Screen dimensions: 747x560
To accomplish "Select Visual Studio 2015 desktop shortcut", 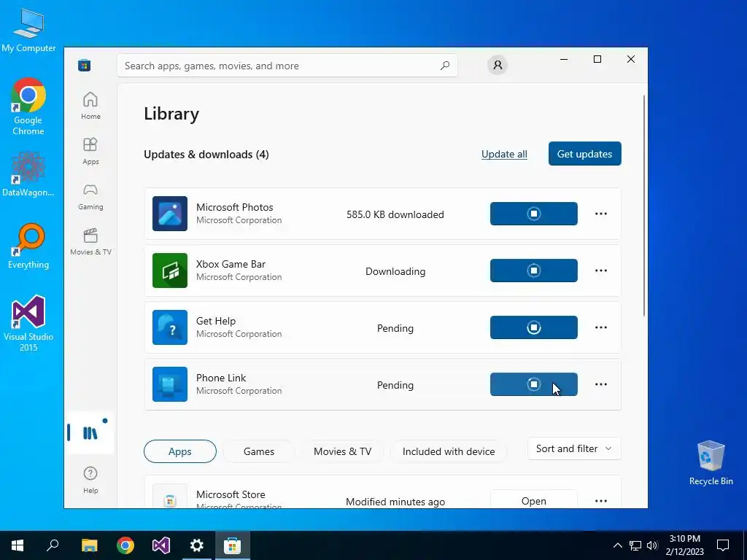I will point(28,324).
